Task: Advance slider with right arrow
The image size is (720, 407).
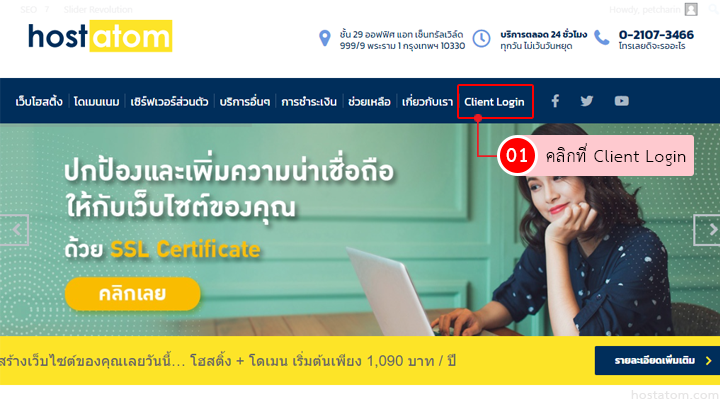Action: click(x=707, y=230)
